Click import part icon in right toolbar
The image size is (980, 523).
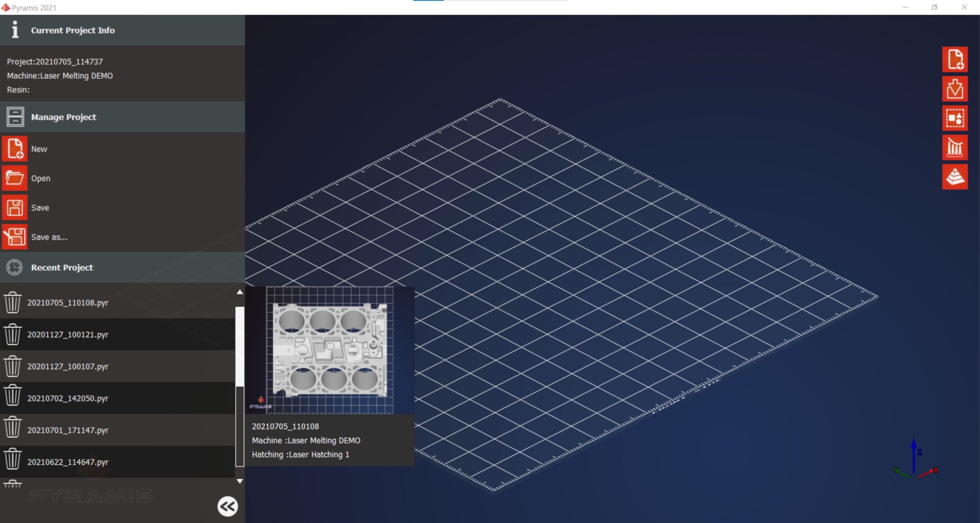955,89
